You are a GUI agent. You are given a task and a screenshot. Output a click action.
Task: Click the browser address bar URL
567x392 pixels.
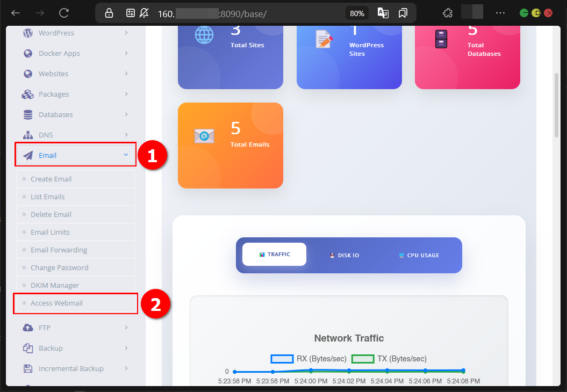pyautogui.click(x=212, y=14)
